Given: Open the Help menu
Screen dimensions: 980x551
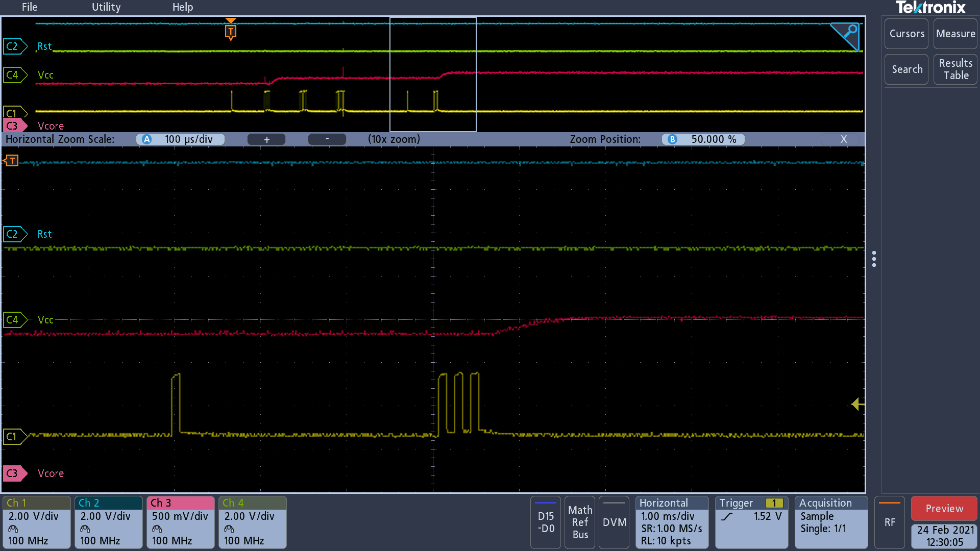Looking at the screenshot, I should (x=183, y=7).
